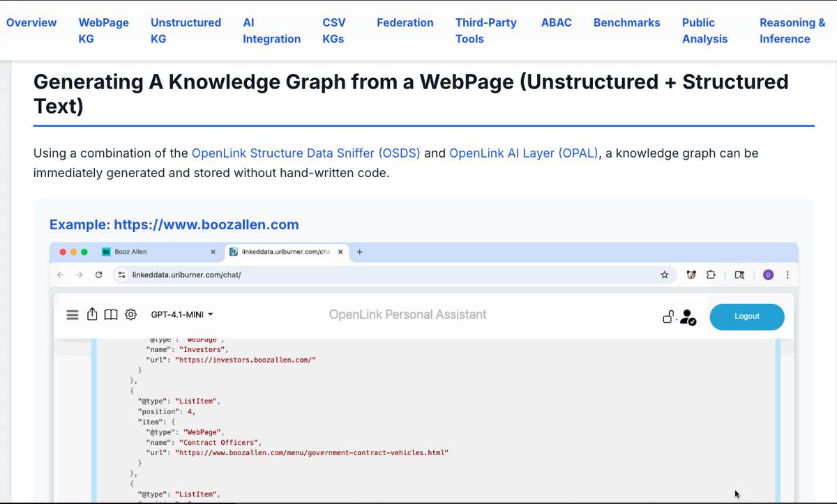Follow the OpenLink Structure Data Sniffer (OSDS) link

[x=306, y=153]
